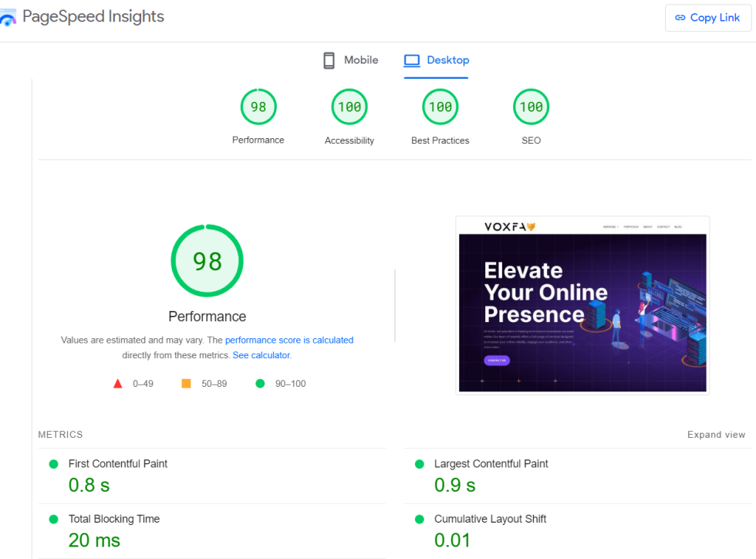Viewport: 756px width, 559px height.
Task: Click the Best Practices score circle
Action: point(440,107)
